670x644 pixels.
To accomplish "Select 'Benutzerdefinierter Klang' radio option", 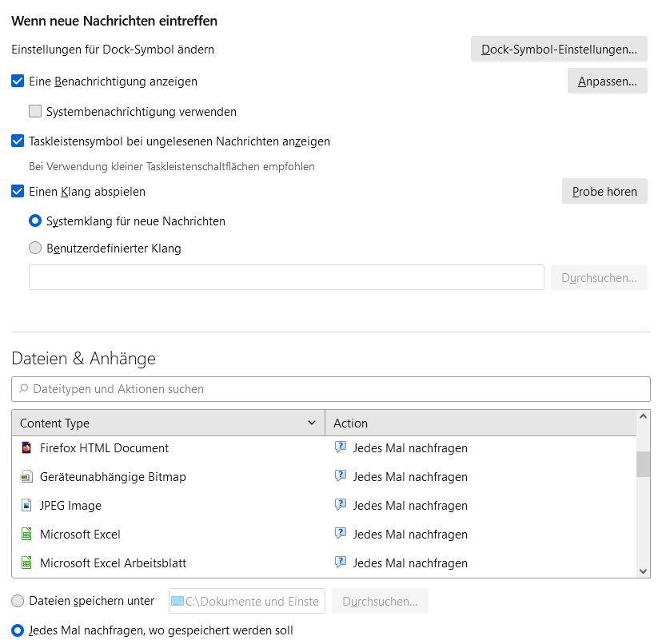I will [x=35, y=248].
